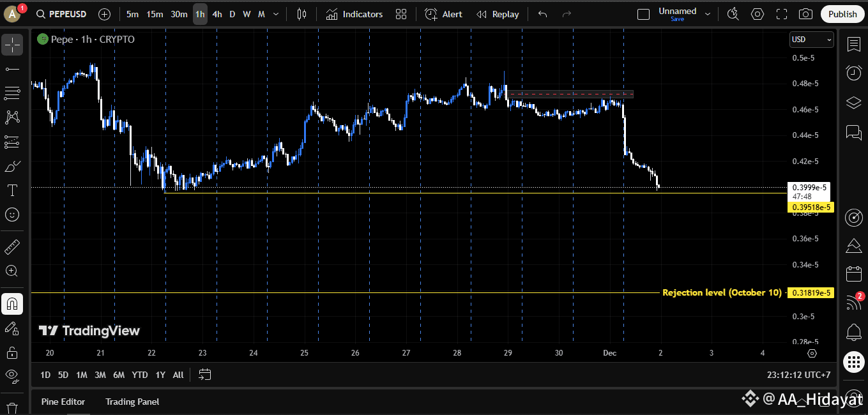Open the Trading Panel tab
Screen dimensions: 868x415
[132, 402]
